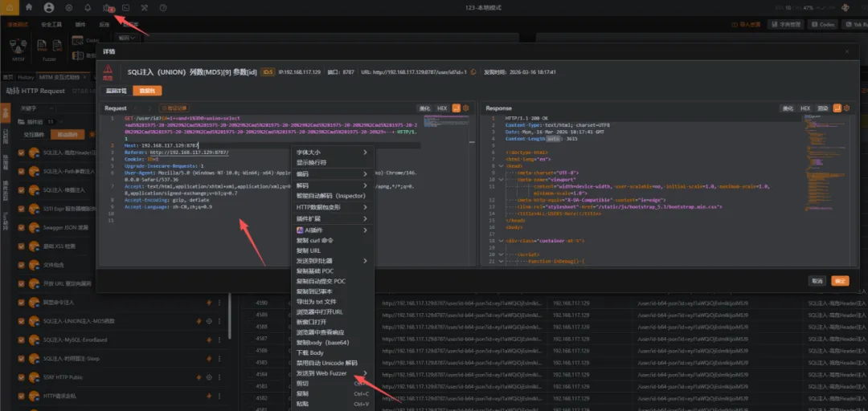The image size is (868, 411).
Task: Click the Response 渲染 button
Action: click(824, 108)
